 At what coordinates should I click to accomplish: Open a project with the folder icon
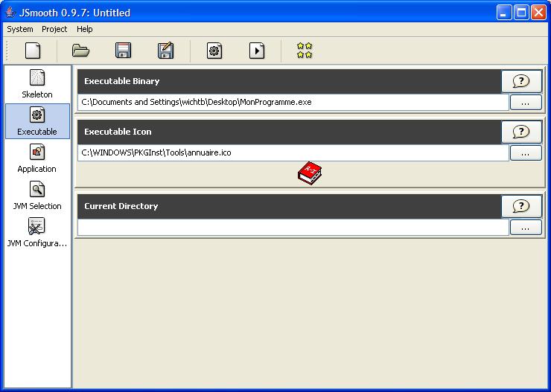pos(80,51)
